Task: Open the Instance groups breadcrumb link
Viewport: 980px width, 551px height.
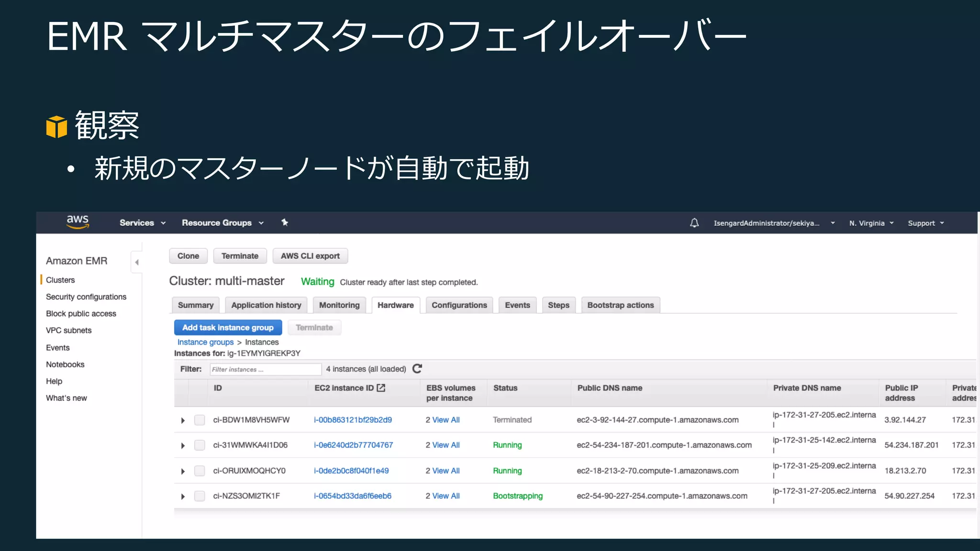Action: [x=205, y=342]
